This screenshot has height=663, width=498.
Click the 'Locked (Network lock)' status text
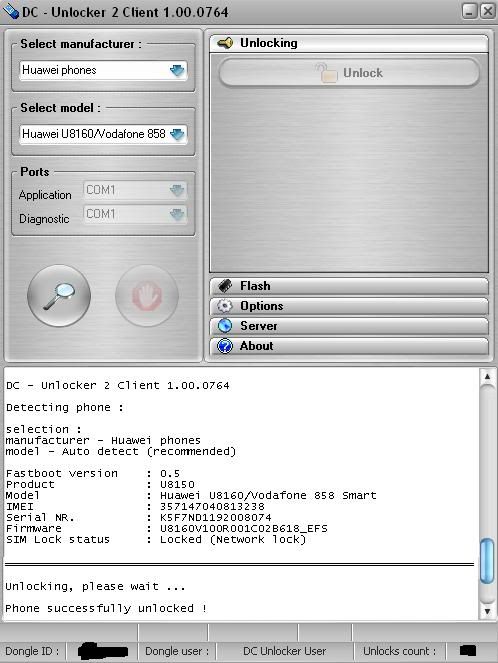pyautogui.click(x=233, y=540)
